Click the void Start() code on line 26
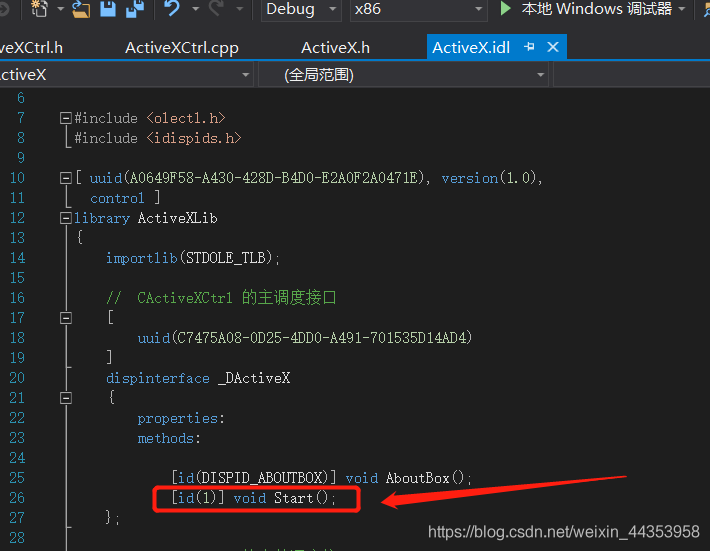Image resolution: width=710 pixels, height=551 pixels. pos(285,498)
